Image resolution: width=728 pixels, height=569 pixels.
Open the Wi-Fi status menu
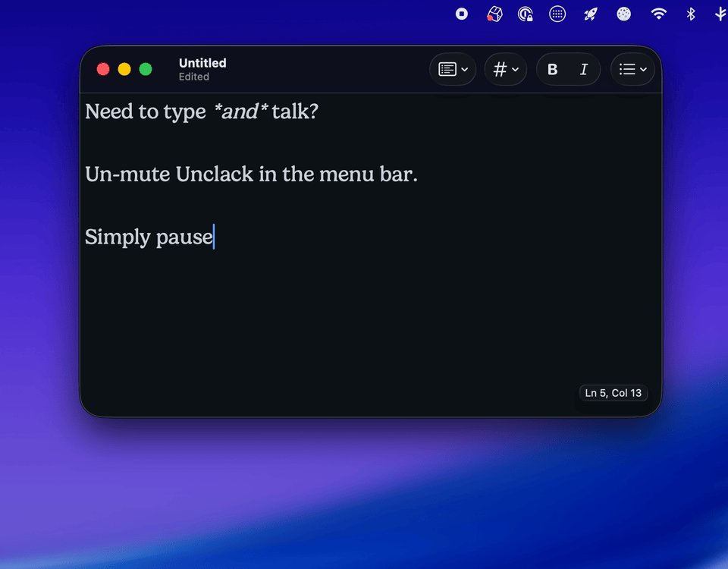coord(658,14)
